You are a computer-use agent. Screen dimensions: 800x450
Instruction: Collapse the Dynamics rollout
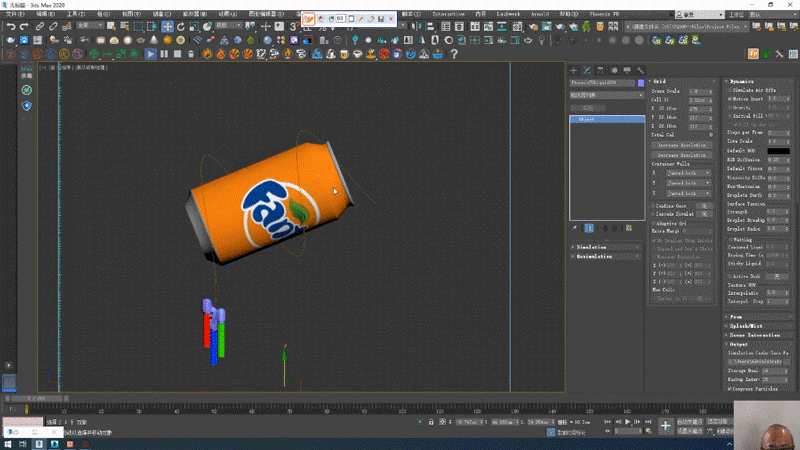pos(759,81)
